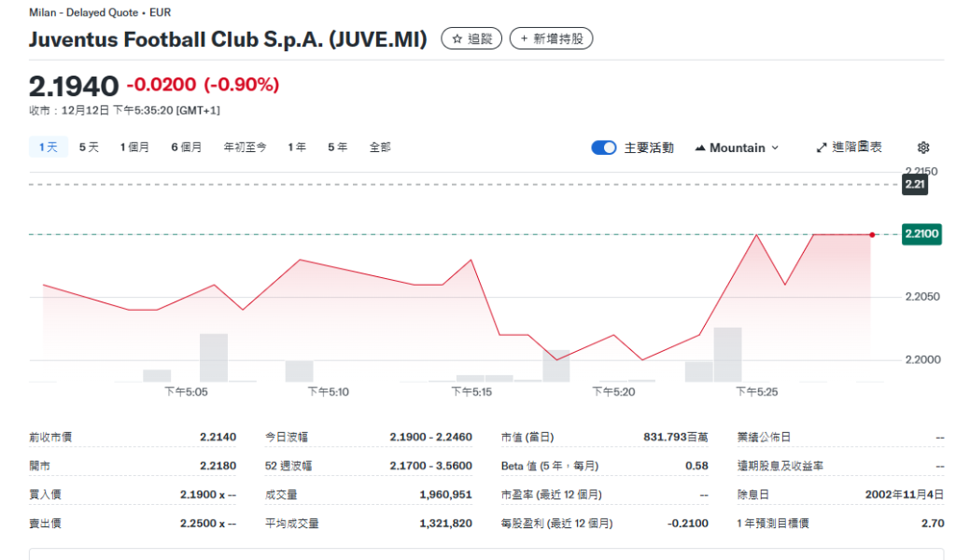Switch to 1個月 time range
Screen dimensions: 956x560
click(134, 147)
